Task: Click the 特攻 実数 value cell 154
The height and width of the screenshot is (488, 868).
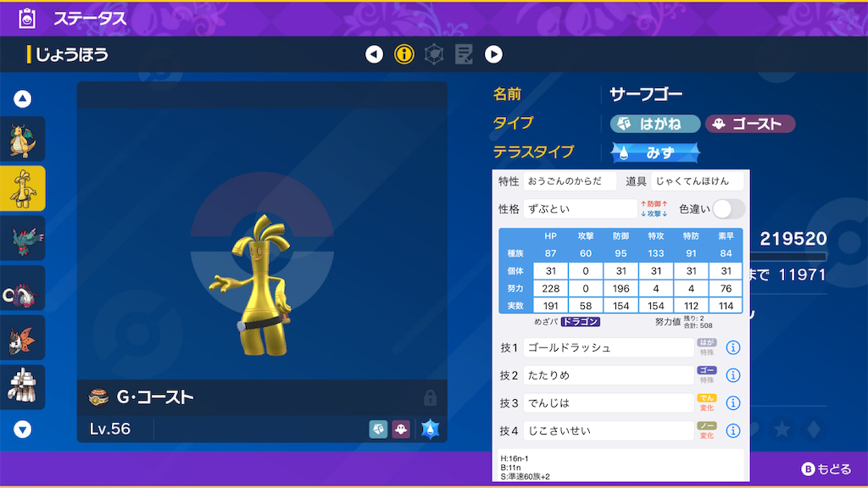Action: [655, 305]
